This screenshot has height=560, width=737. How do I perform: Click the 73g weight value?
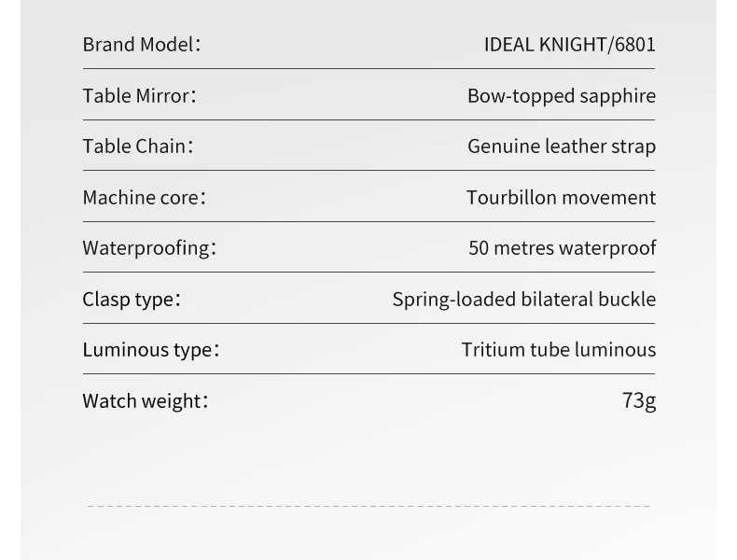click(x=639, y=401)
